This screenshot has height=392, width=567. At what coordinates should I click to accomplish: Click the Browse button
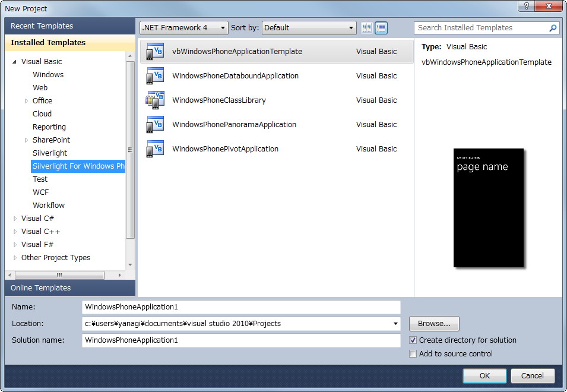(433, 323)
